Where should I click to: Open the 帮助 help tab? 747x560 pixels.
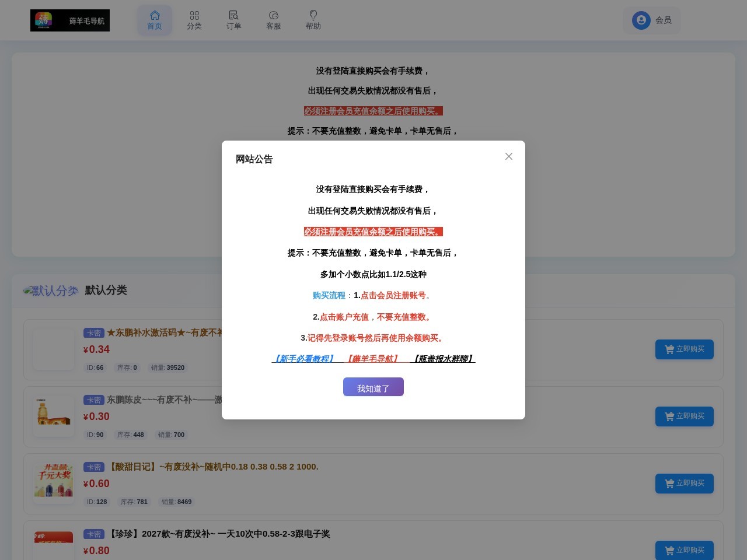pyautogui.click(x=313, y=20)
